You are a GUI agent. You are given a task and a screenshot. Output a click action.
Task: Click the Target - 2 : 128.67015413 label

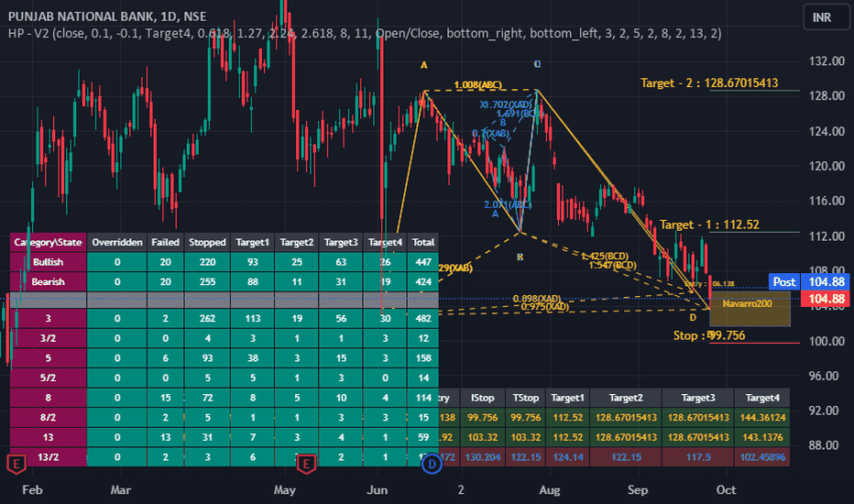(x=709, y=82)
